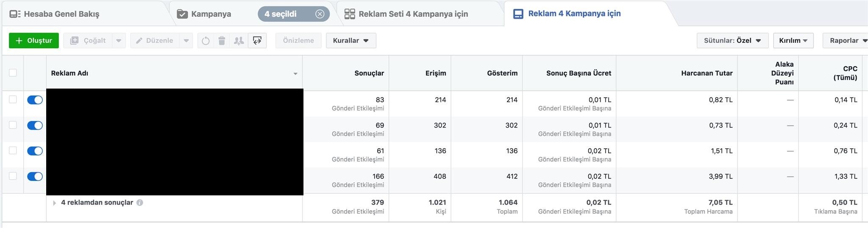
Task: Expand the '4 reklamdan sonuçlar' summary row
Action: click(54, 203)
